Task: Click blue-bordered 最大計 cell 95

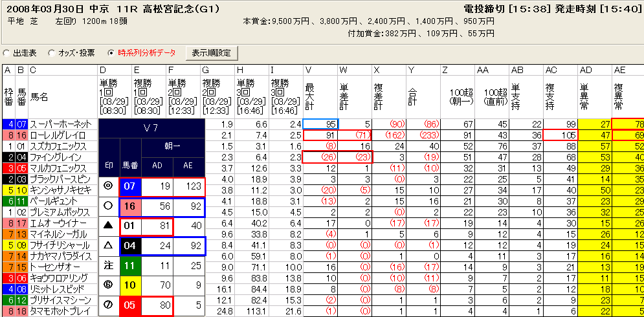Action: pyautogui.click(x=320, y=124)
